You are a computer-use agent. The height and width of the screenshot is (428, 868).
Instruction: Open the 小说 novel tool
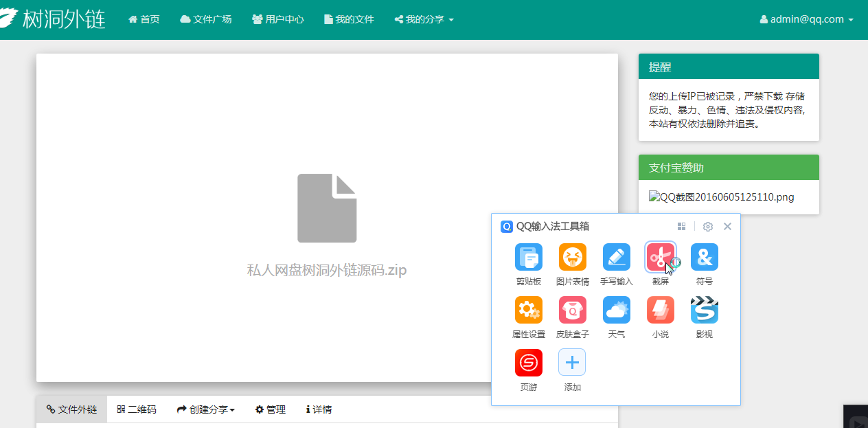(x=660, y=310)
